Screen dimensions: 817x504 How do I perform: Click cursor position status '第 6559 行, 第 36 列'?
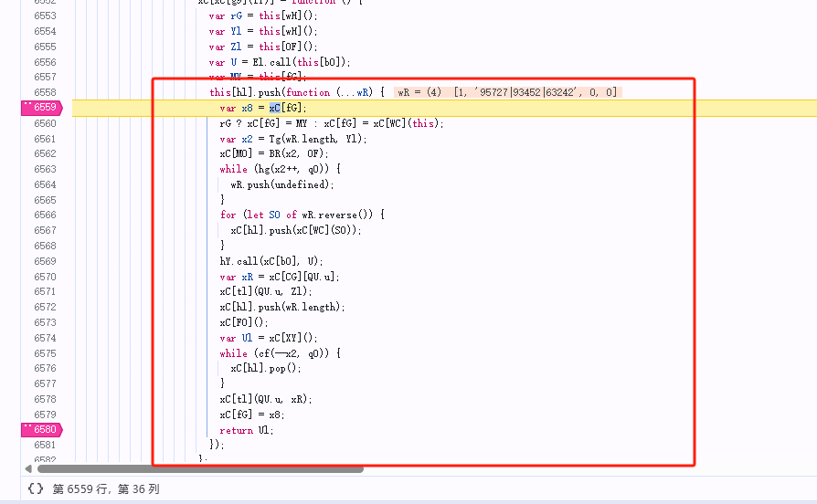[x=106, y=488]
